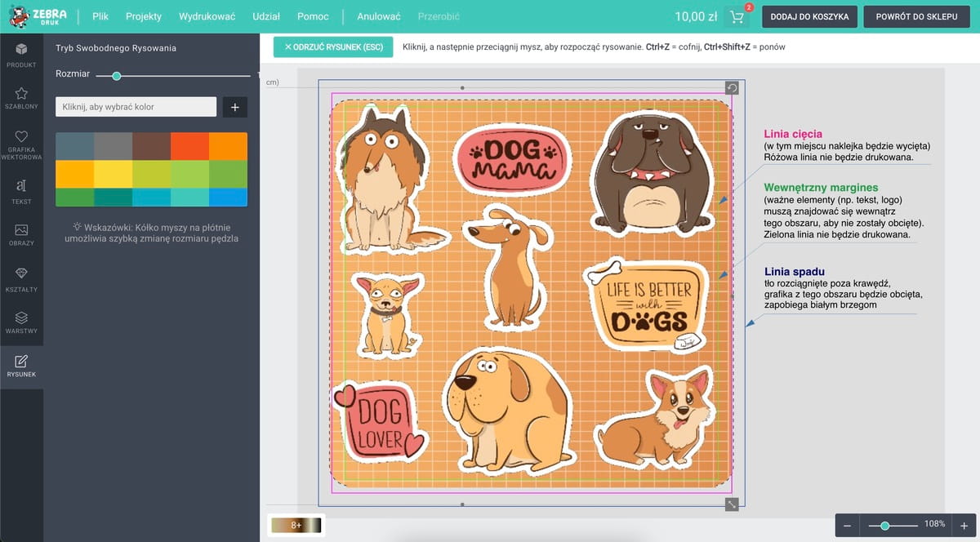
Task: Zoom in with the plus button
Action: [x=964, y=526]
